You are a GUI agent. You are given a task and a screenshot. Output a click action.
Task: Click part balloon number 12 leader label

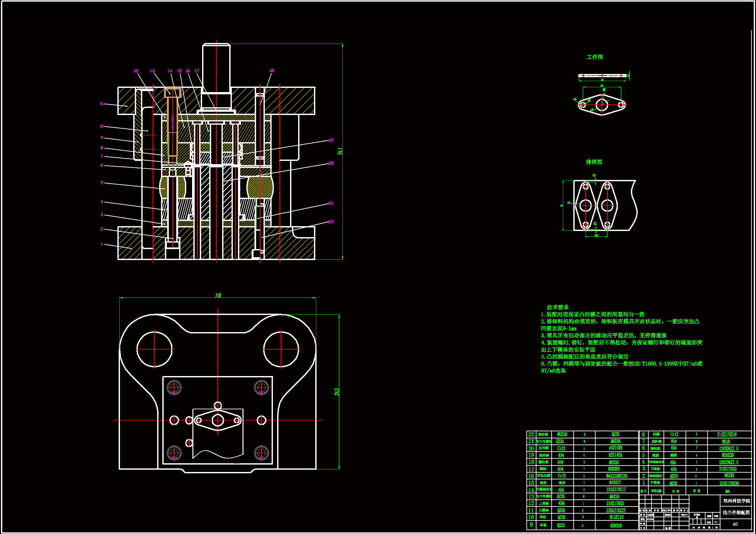point(136,71)
